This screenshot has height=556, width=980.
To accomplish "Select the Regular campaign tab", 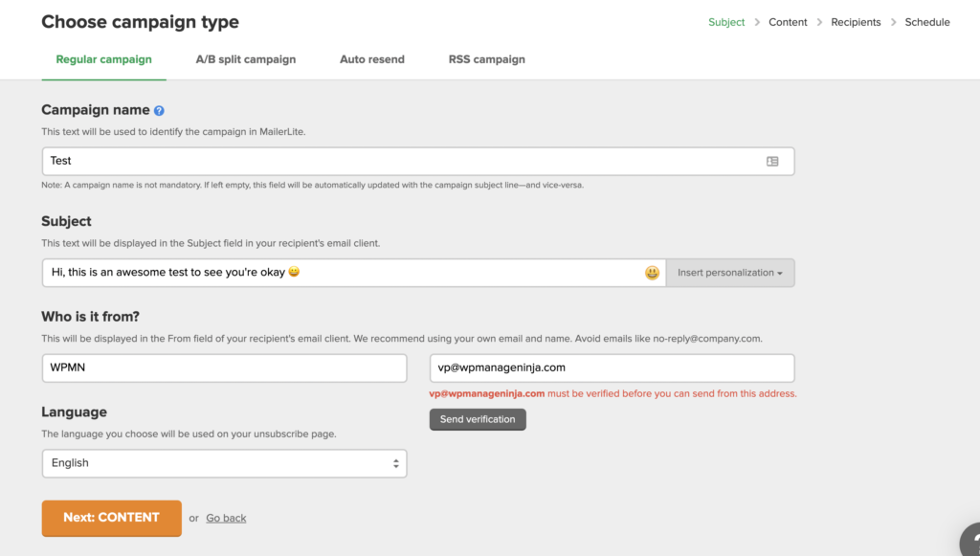I will click(x=103, y=58).
